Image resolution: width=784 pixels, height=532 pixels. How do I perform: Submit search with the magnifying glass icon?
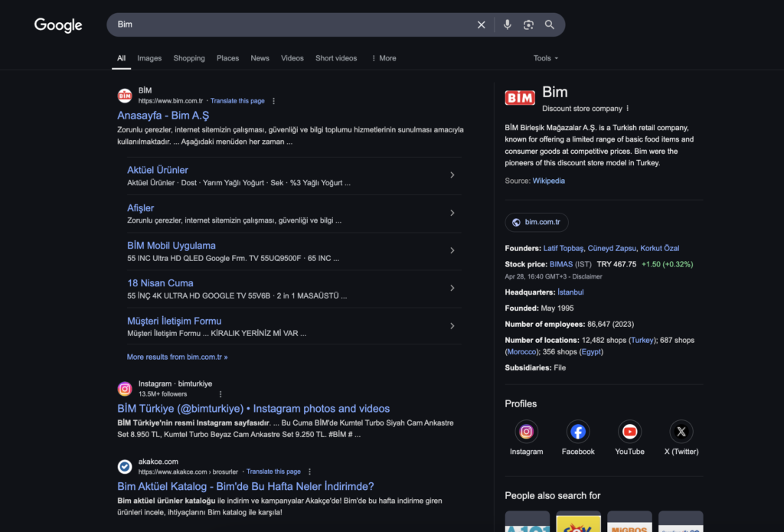pyautogui.click(x=550, y=24)
